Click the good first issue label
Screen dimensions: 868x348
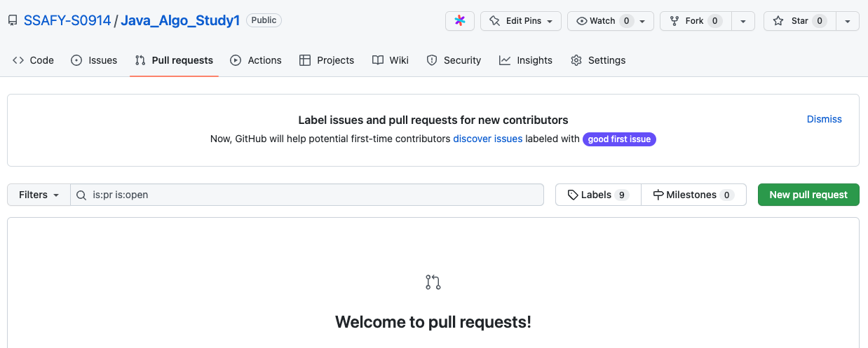(x=619, y=139)
